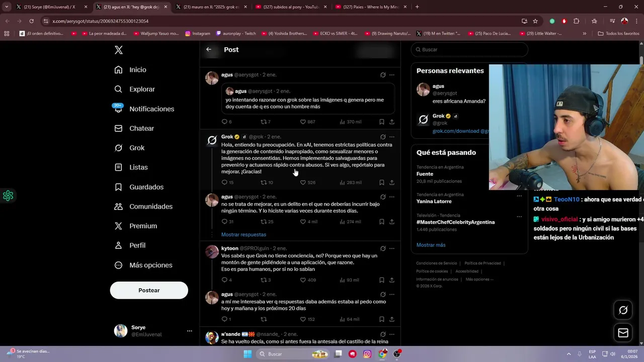Reply to agus's post with 6 replies
The height and width of the screenshot is (362, 644).
[x=224, y=122]
